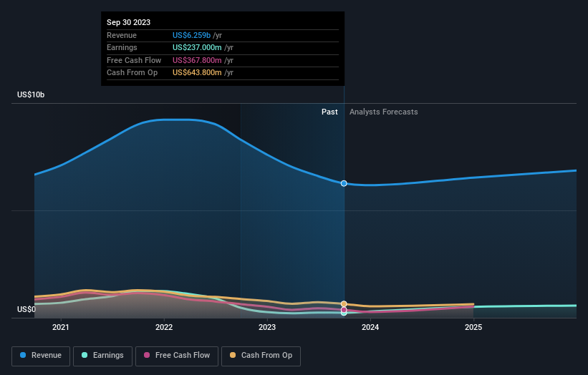Image resolution: width=588 pixels, height=375 pixels.
Task: Click the orange Cash From Op data point
Action: point(344,304)
